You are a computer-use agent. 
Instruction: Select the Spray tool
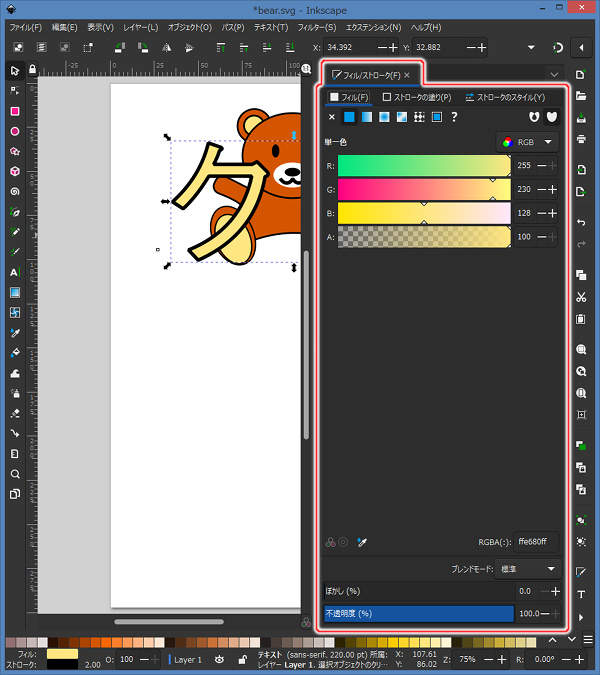(15, 393)
